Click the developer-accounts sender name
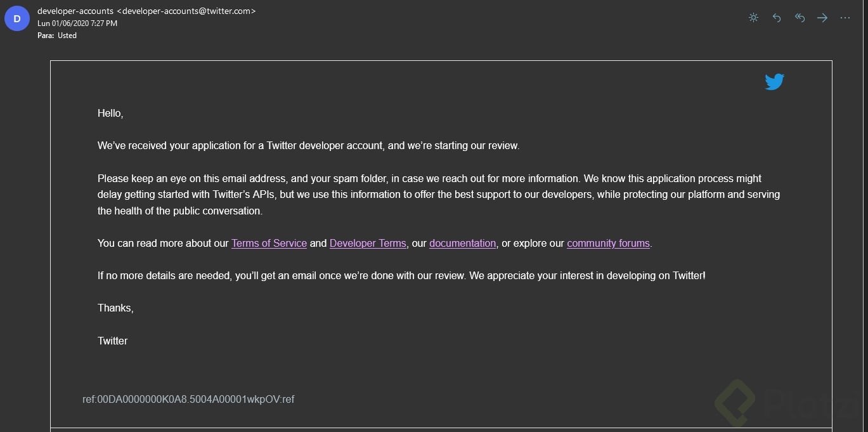The image size is (868, 432). click(75, 11)
